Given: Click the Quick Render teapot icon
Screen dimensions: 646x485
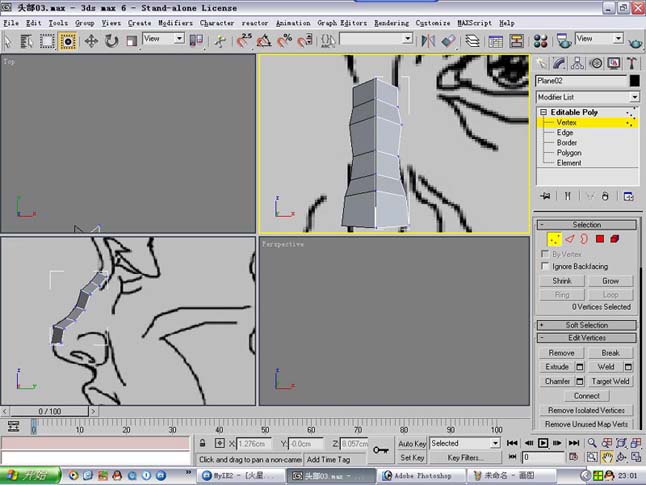Looking at the screenshot, I should [x=635, y=42].
